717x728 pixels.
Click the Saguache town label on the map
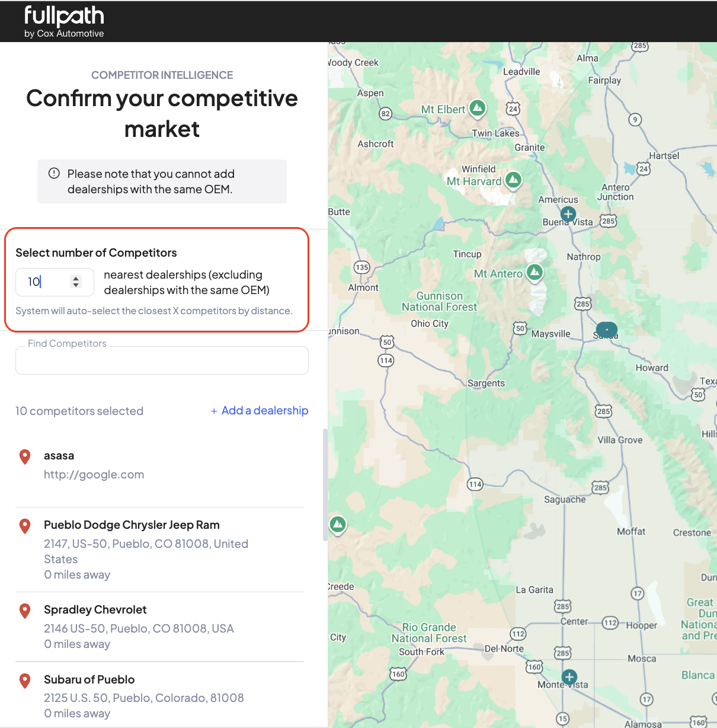pyautogui.click(x=565, y=499)
